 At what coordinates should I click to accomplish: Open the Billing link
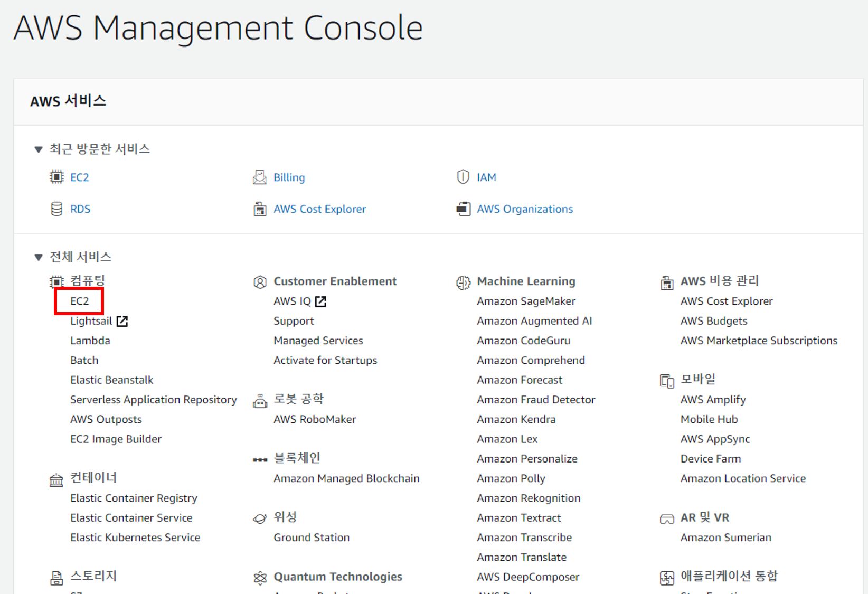(289, 177)
